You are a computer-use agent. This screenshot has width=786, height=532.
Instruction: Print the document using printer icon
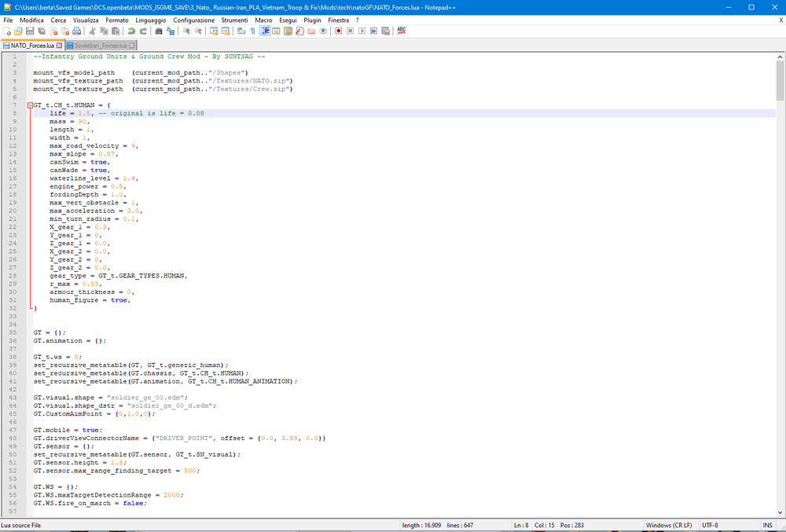pyautogui.click(x=76, y=31)
